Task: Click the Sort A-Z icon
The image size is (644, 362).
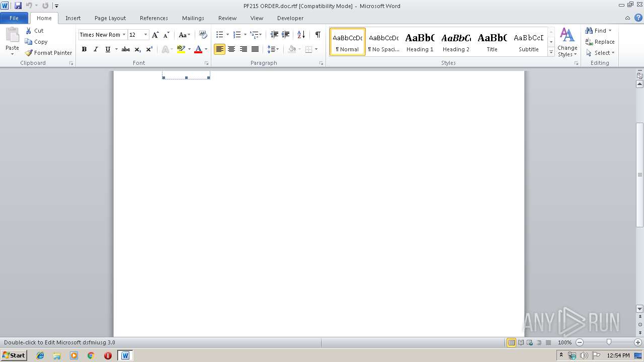Action: pos(301,35)
